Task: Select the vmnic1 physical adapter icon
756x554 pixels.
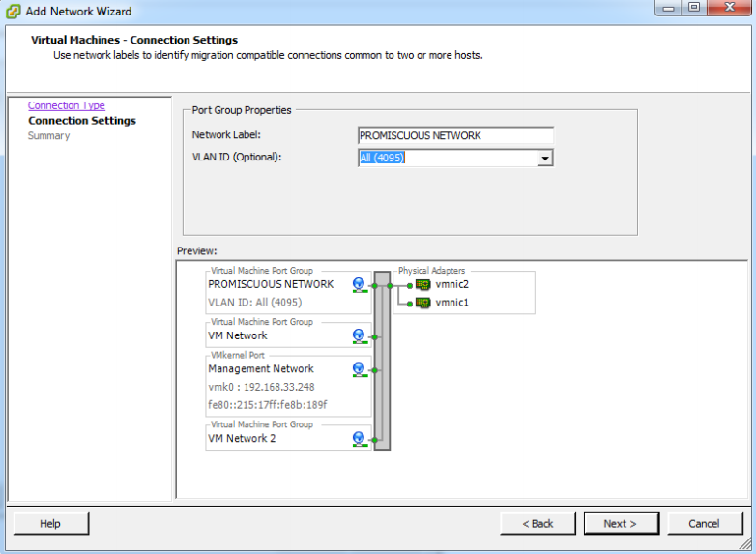Action: [422, 303]
